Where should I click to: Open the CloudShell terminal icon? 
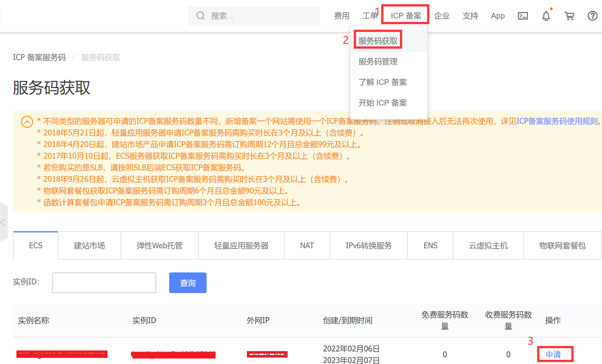[523, 15]
